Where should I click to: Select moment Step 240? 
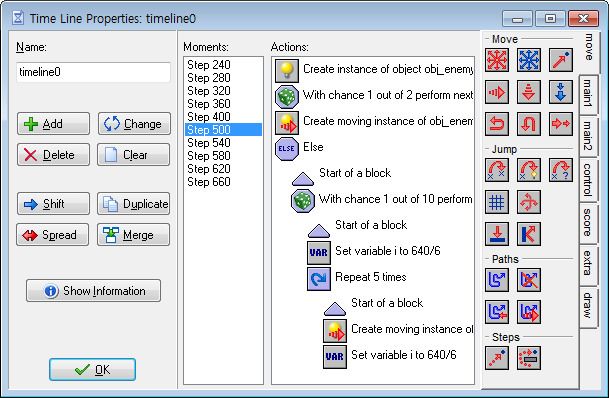click(x=223, y=65)
